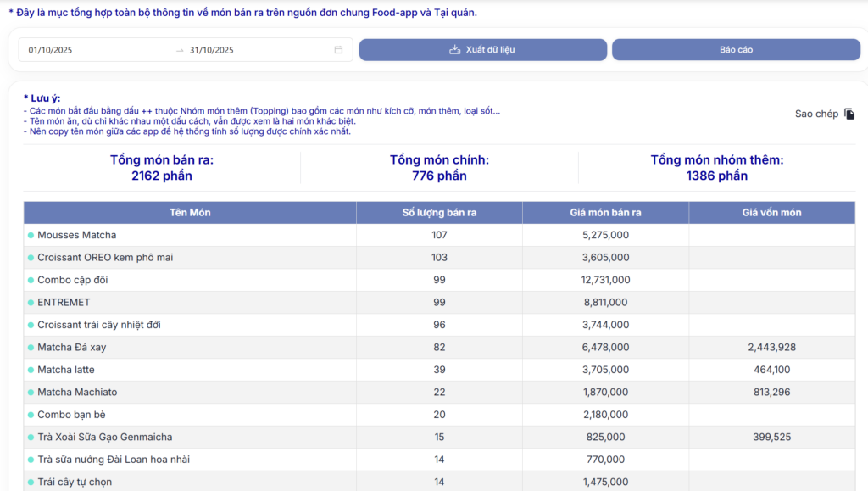Open the end date 31/10/2025 picker
Screen dimensions: 868x491
coord(212,50)
